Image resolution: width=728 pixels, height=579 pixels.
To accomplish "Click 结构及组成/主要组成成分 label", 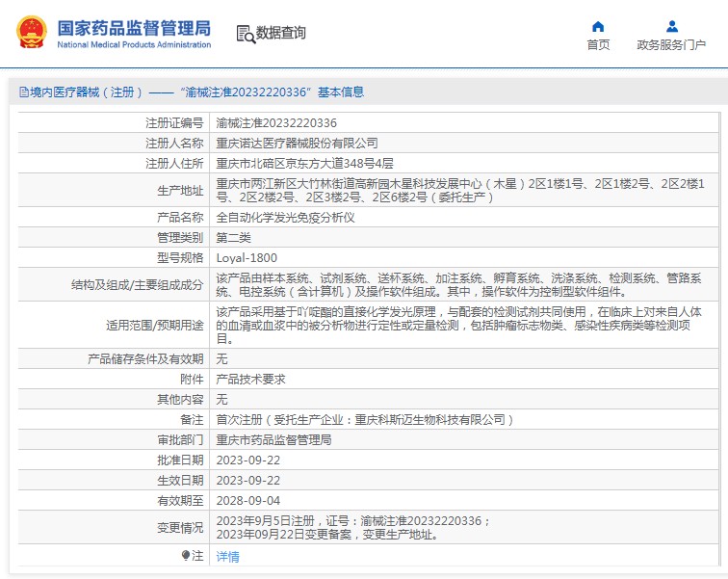I will [x=137, y=284].
